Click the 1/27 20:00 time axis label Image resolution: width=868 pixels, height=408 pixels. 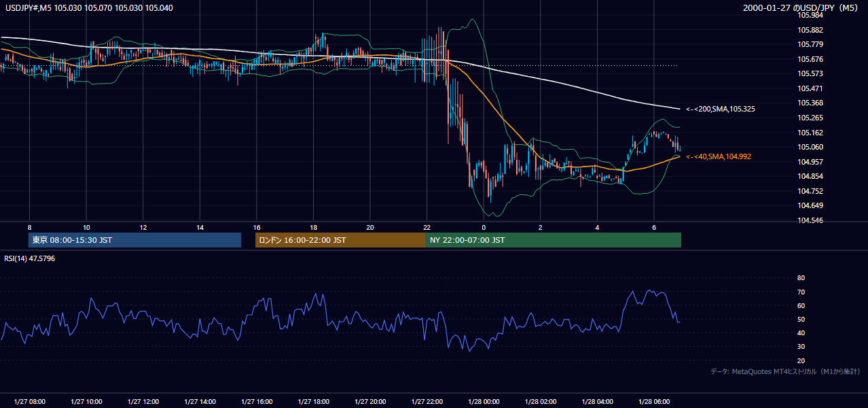pyautogui.click(x=370, y=402)
